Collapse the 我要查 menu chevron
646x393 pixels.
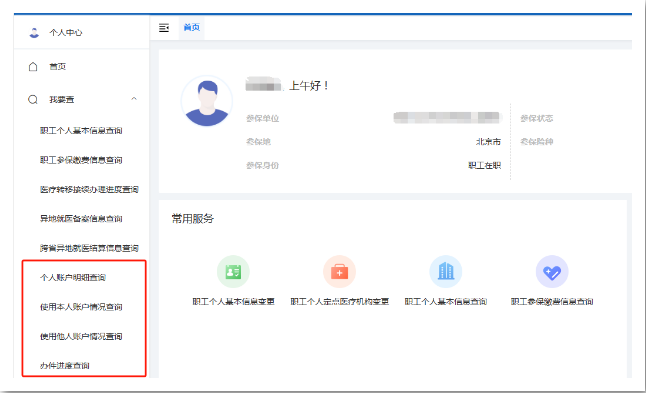tap(134, 99)
